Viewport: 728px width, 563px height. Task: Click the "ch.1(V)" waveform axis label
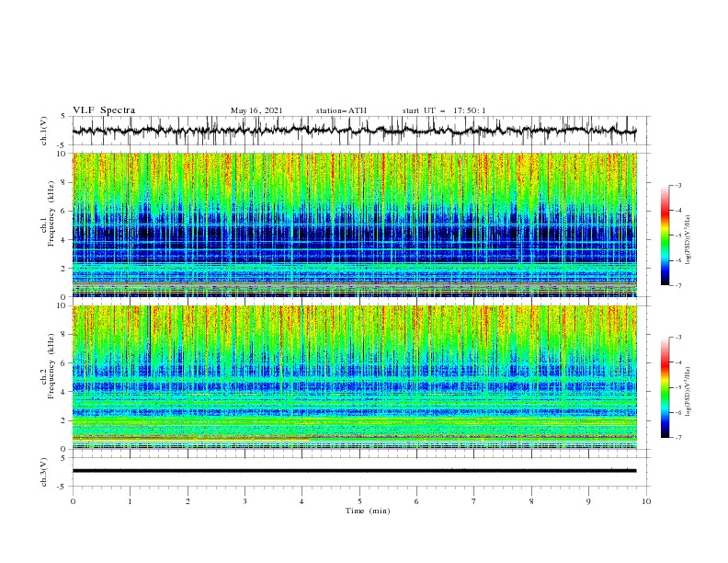point(44,131)
